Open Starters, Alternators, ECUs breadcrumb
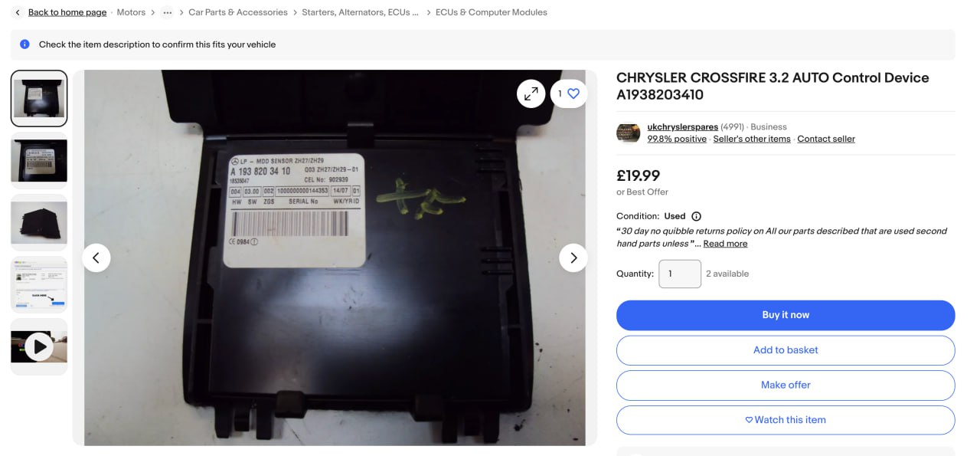Image resolution: width=980 pixels, height=456 pixels. [361, 12]
